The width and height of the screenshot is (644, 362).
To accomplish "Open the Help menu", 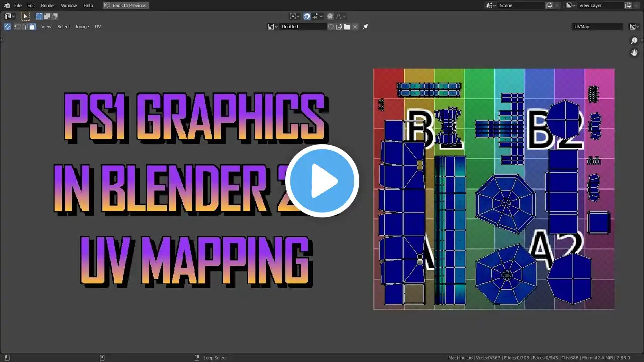I will tap(88, 5).
